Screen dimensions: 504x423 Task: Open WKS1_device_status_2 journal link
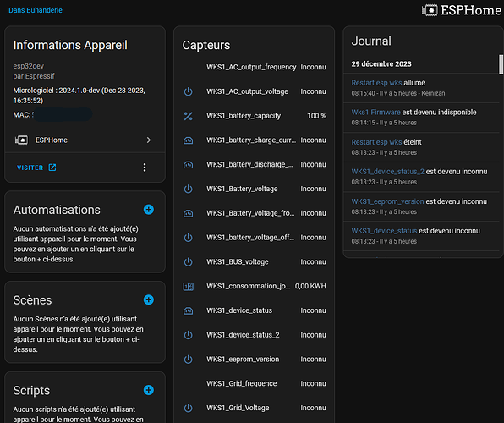[x=387, y=172]
